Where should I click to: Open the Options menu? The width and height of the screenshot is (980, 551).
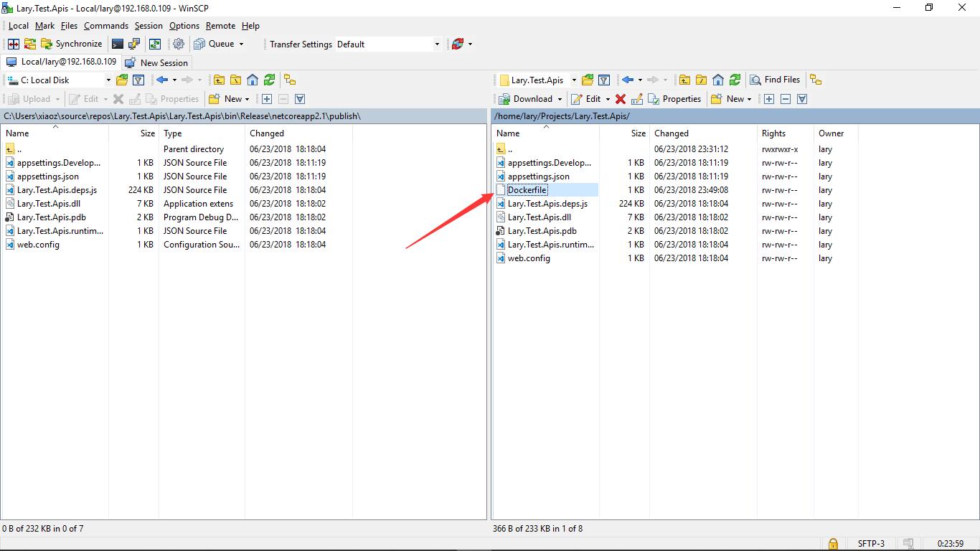(184, 26)
